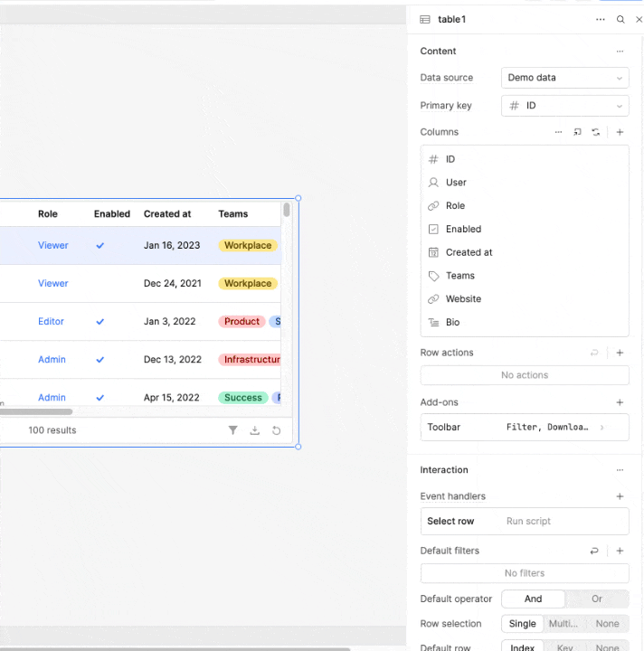Set Default operator to And
Image resolution: width=644 pixels, height=651 pixels.
pyautogui.click(x=533, y=599)
